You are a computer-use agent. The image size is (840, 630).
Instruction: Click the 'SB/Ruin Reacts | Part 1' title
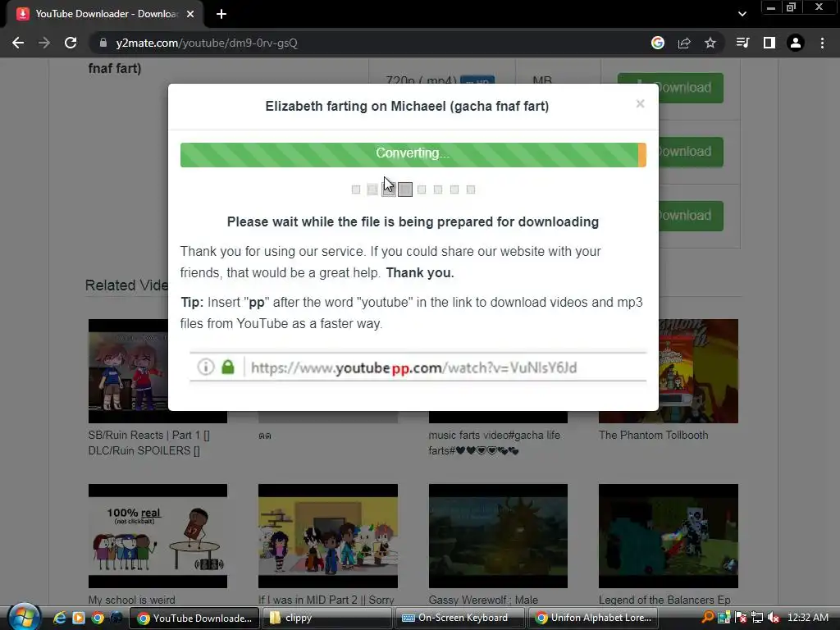(149, 442)
